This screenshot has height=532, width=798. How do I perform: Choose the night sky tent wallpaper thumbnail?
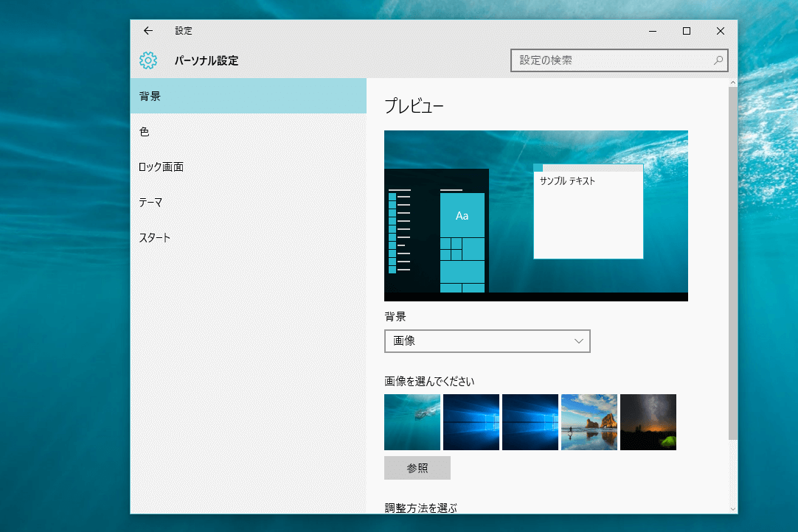(648, 422)
